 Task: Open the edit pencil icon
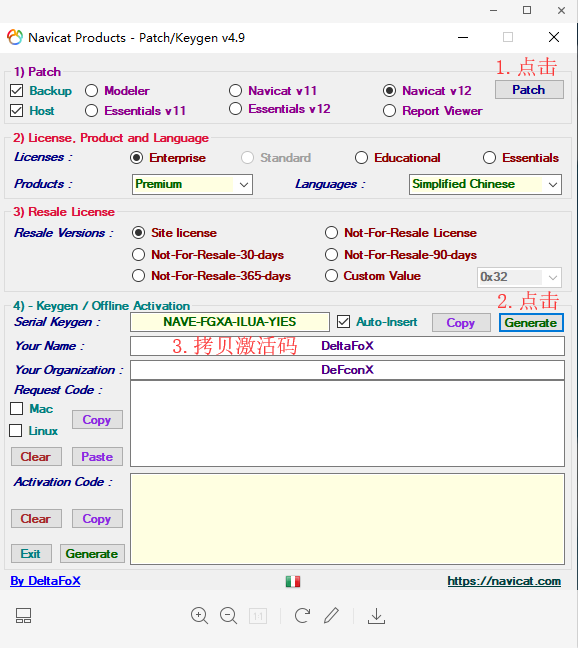(331, 615)
